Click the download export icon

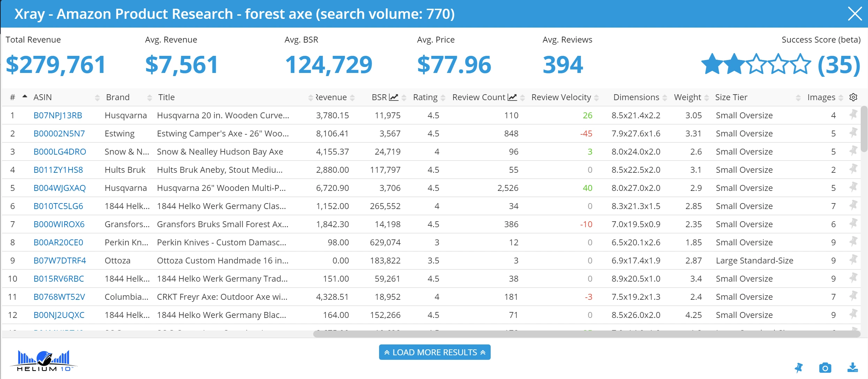click(x=852, y=367)
